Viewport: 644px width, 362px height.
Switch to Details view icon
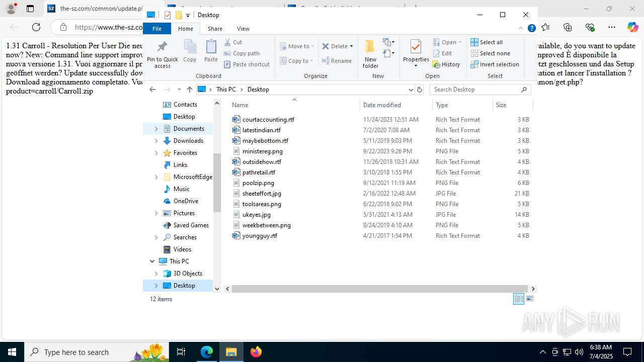pos(519,299)
